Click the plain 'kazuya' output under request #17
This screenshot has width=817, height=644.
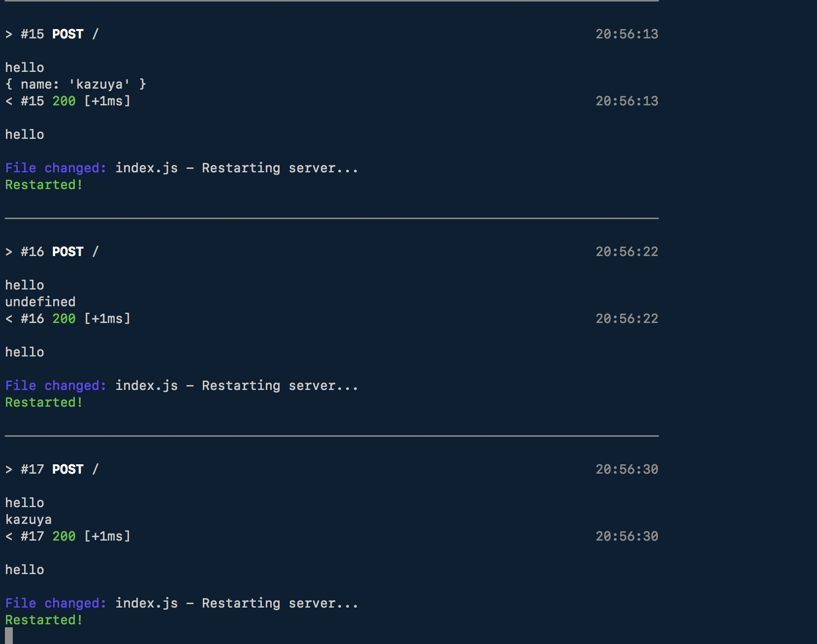pos(29,519)
